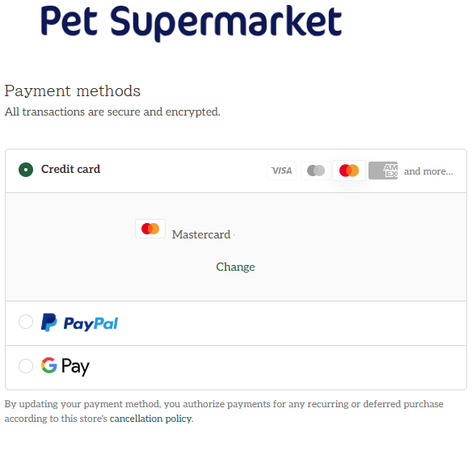The width and height of the screenshot is (476, 459).
Task: Click the secure and encrypted notice text
Action: (x=112, y=112)
